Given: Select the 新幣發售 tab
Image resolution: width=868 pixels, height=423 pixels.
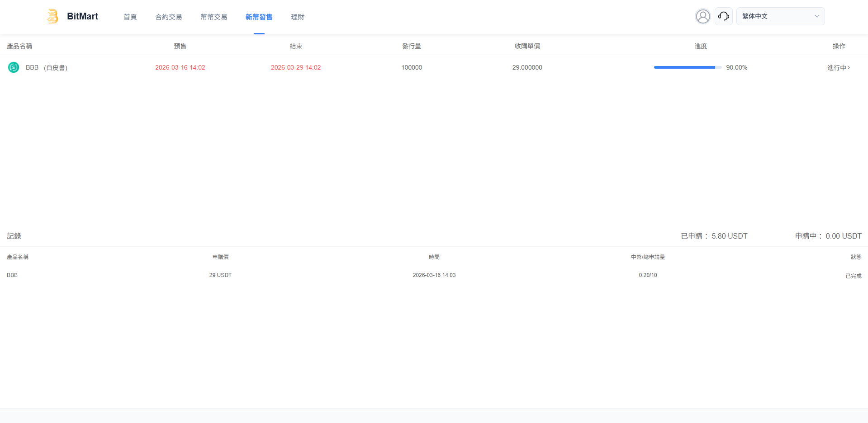Looking at the screenshot, I should pos(259,17).
